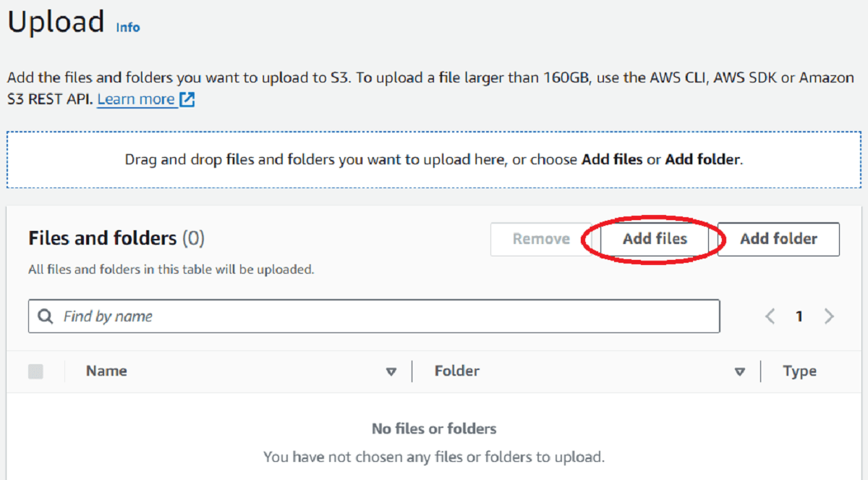Click the Type column header

point(800,371)
